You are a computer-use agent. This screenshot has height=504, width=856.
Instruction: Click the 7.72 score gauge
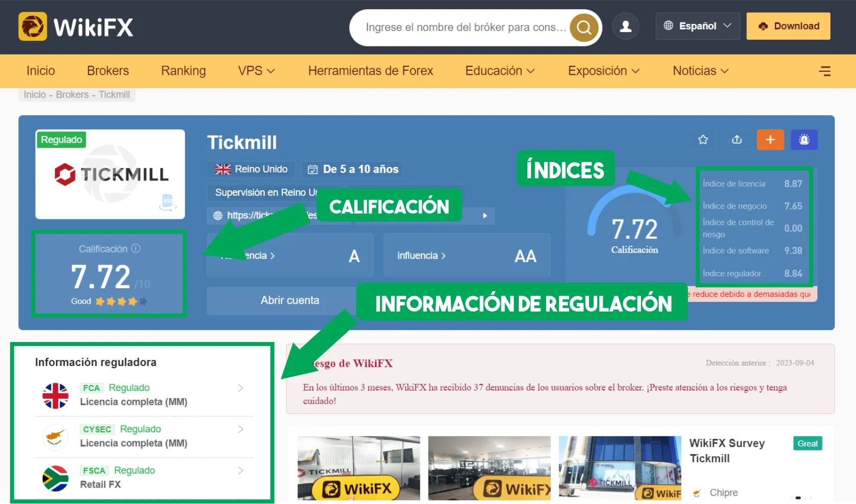[634, 220]
